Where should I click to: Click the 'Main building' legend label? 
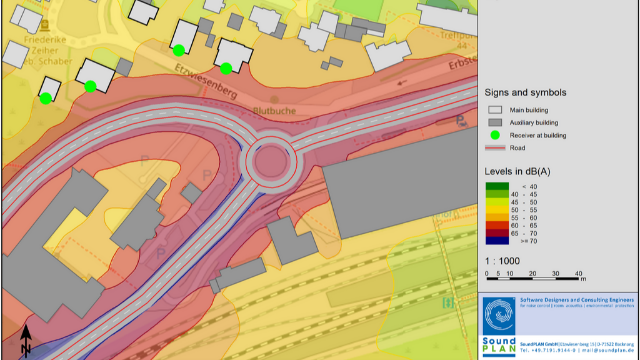[529, 110]
